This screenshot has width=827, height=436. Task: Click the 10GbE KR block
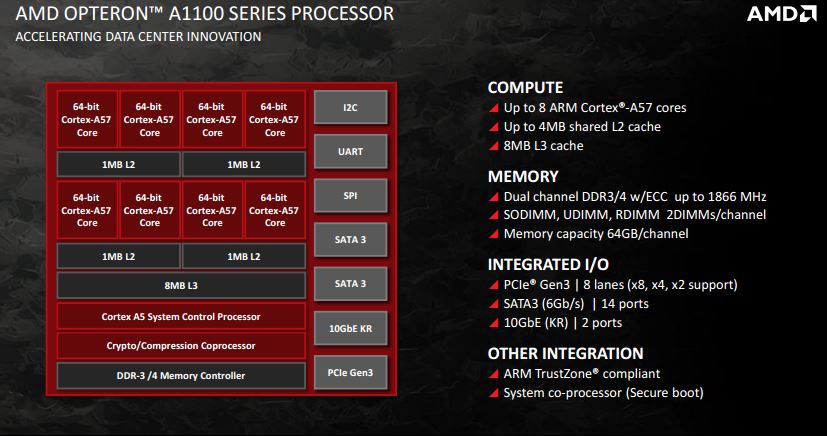[350, 327]
